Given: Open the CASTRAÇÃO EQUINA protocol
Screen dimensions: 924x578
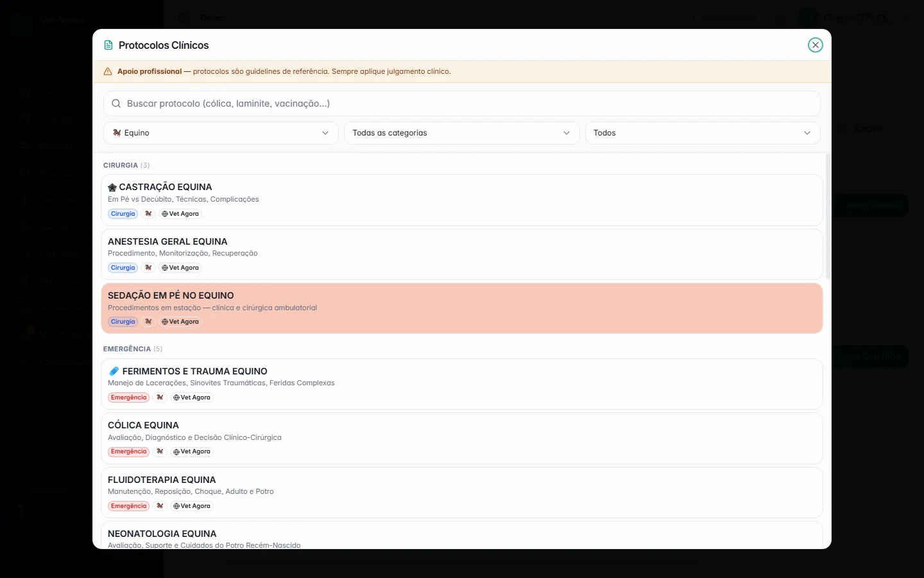Looking at the screenshot, I should (x=461, y=200).
